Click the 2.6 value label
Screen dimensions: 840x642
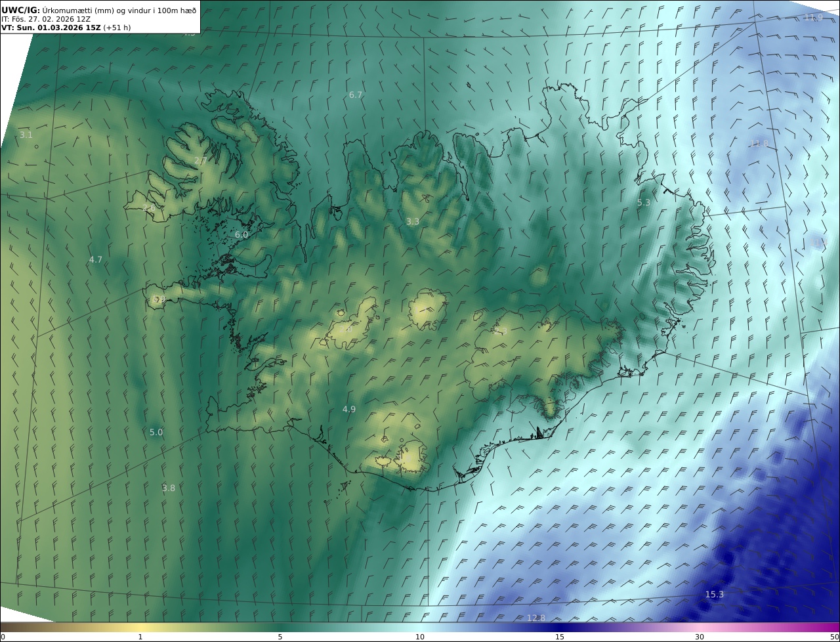(x=149, y=208)
